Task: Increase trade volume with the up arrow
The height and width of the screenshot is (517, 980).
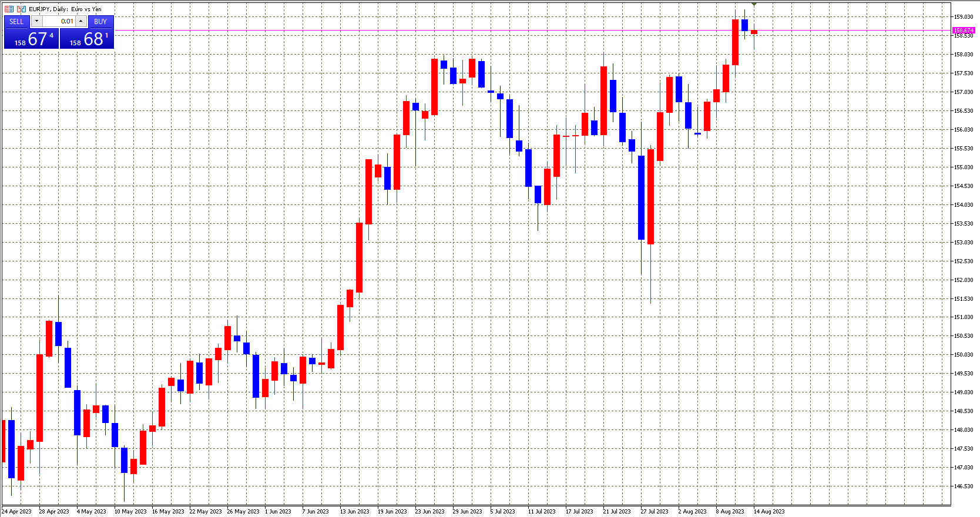Action: (x=81, y=21)
